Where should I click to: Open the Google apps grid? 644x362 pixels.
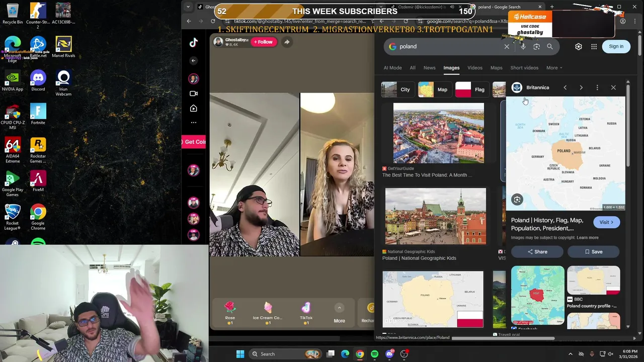click(594, 46)
